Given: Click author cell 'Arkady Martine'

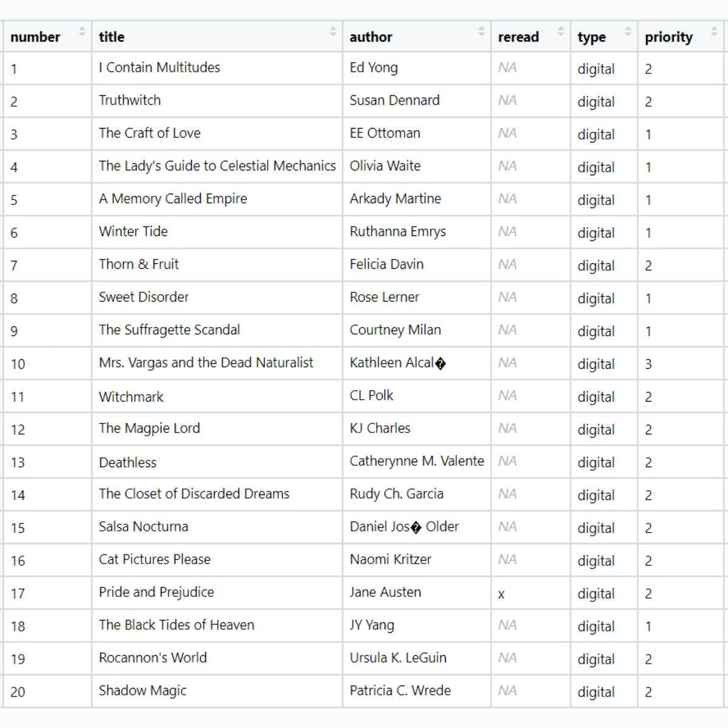Looking at the screenshot, I should (x=395, y=199).
